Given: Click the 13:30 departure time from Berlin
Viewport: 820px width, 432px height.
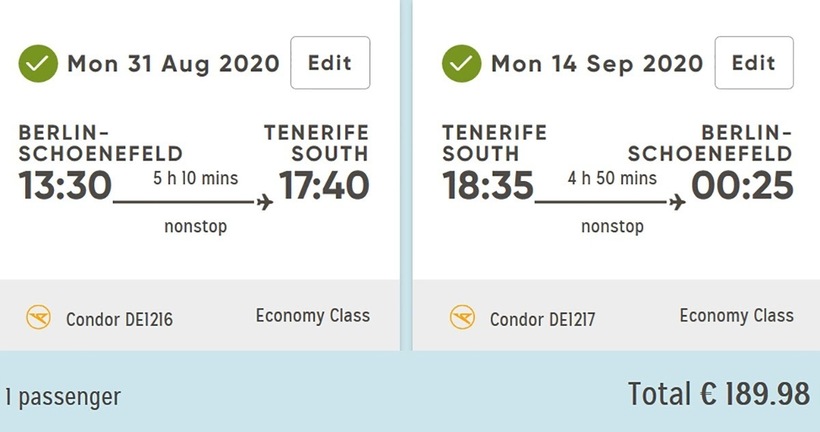Looking at the screenshot, I should pos(65,186).
